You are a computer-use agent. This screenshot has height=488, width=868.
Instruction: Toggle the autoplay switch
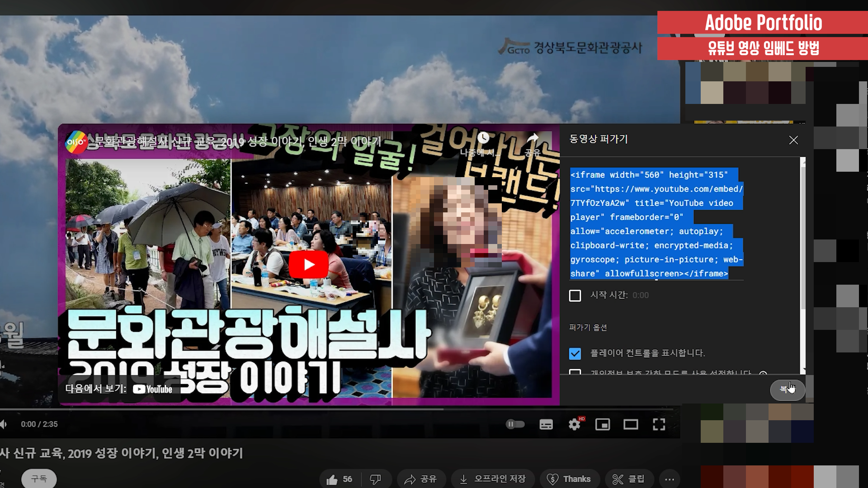[x=515, y=424]
